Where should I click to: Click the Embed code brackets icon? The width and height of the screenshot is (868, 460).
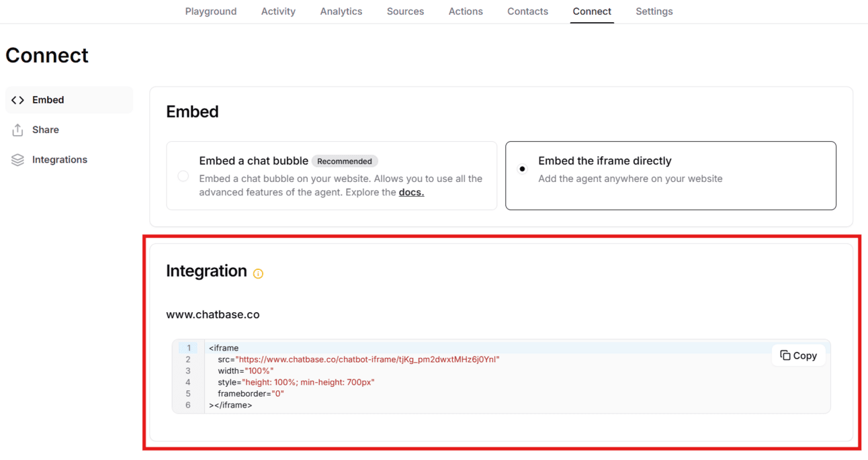pyautogui.click(x=18, y=100)
